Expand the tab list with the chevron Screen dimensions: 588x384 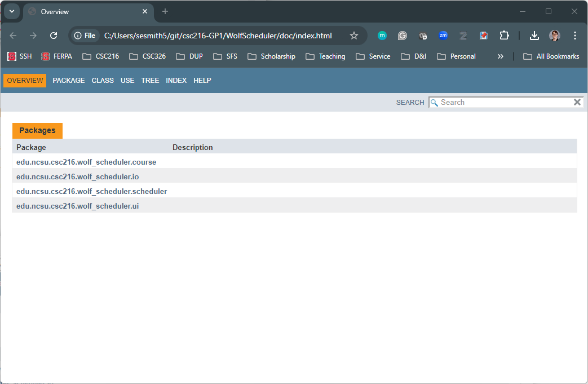[x=12, y=11]
